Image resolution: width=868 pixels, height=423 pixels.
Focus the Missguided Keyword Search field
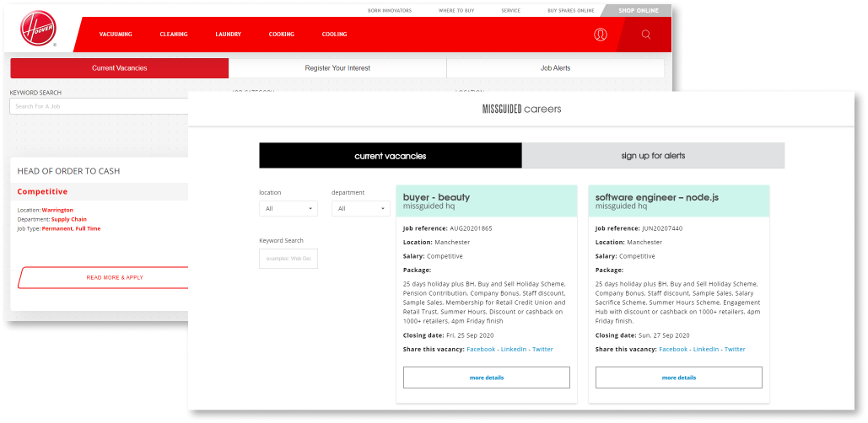[288, 259]
